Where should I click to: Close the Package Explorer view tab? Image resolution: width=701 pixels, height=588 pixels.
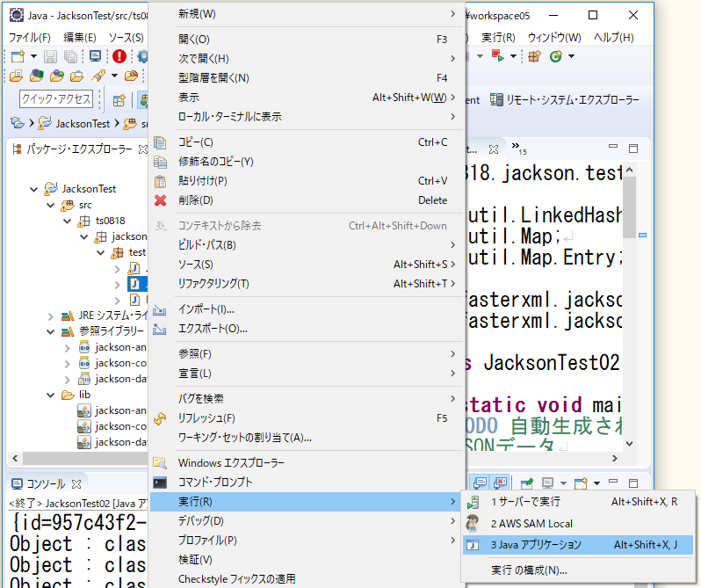click(x=142, y=149)
